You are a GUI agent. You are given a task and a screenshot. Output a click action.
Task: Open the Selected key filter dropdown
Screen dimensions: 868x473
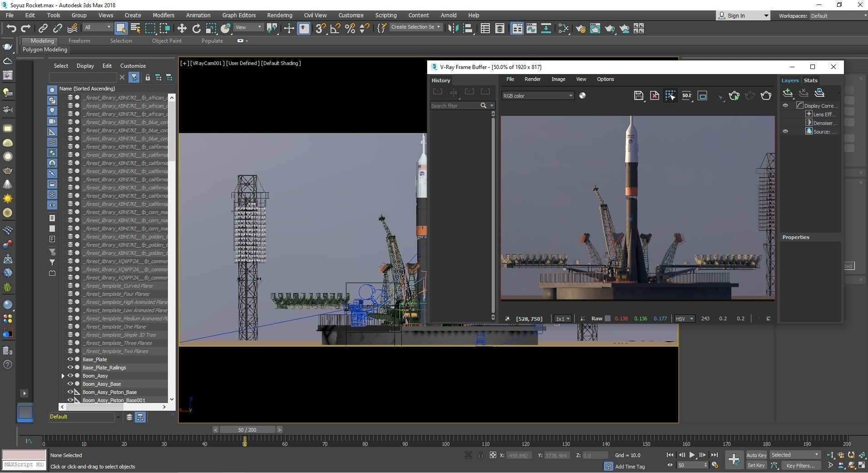tap(795, 455)
